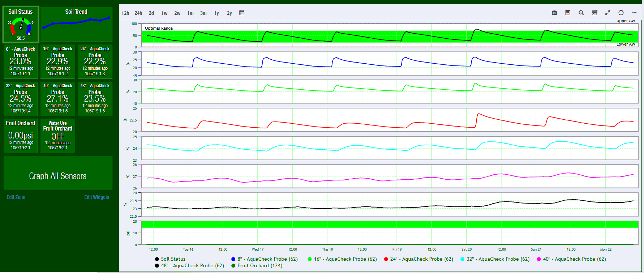Viewport: 644px width, 273px height.
Task: Open the three-dots more options menu
Action: (x=634, y=13)
